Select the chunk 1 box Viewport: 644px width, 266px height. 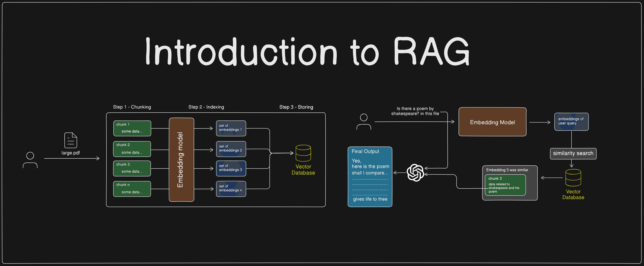132,128
